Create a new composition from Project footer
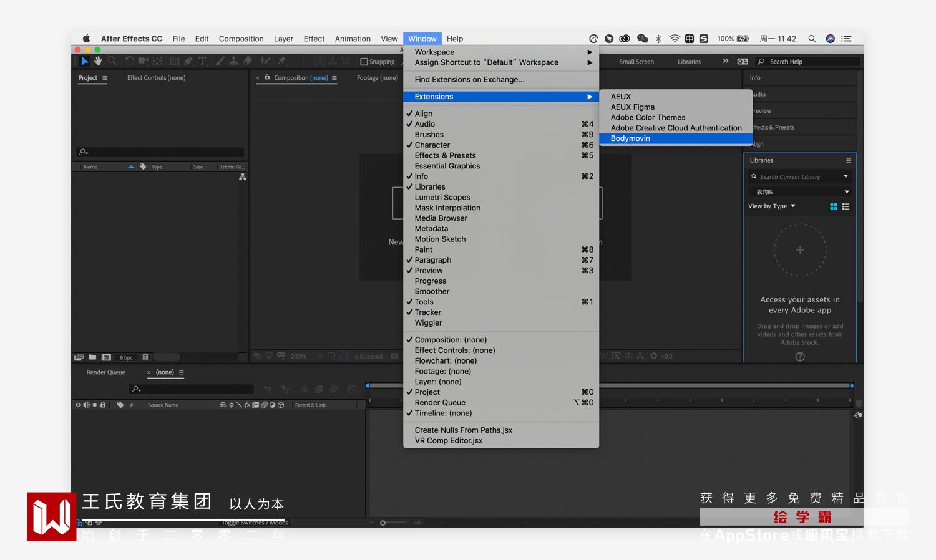This screenshot has height=560, width=936. (106, 357)
